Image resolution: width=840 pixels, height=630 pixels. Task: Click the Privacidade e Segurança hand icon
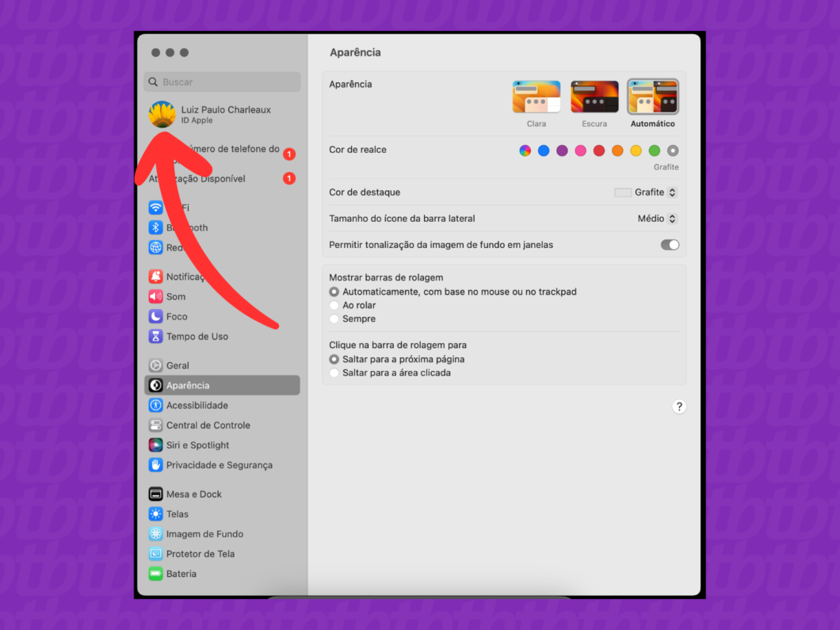pyautogui.click(x=155, y=465)
